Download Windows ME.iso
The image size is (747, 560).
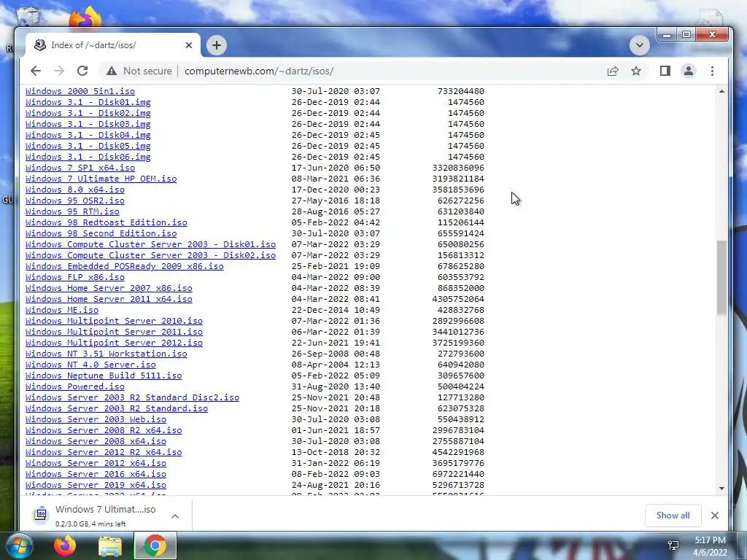(62, 310)
